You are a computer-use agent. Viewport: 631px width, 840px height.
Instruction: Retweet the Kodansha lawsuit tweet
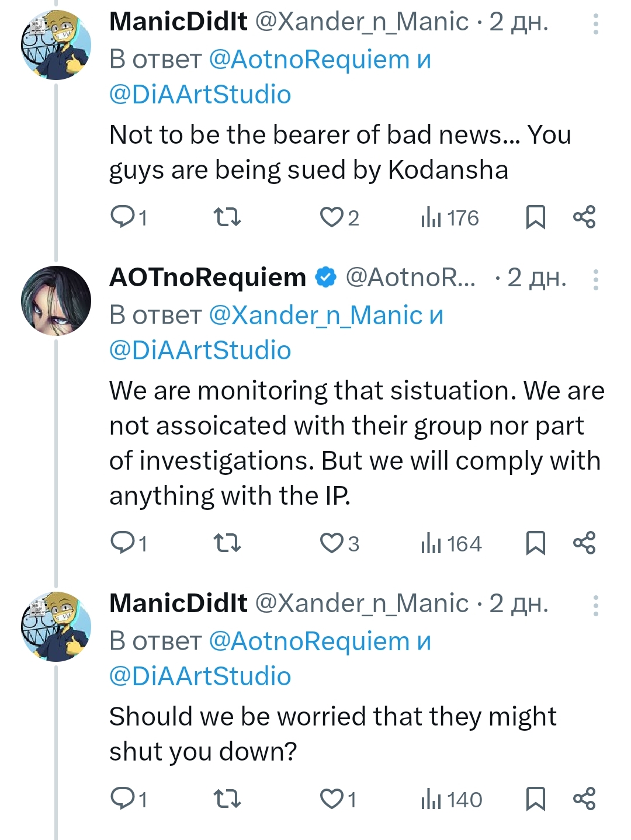tap(227, 217)
